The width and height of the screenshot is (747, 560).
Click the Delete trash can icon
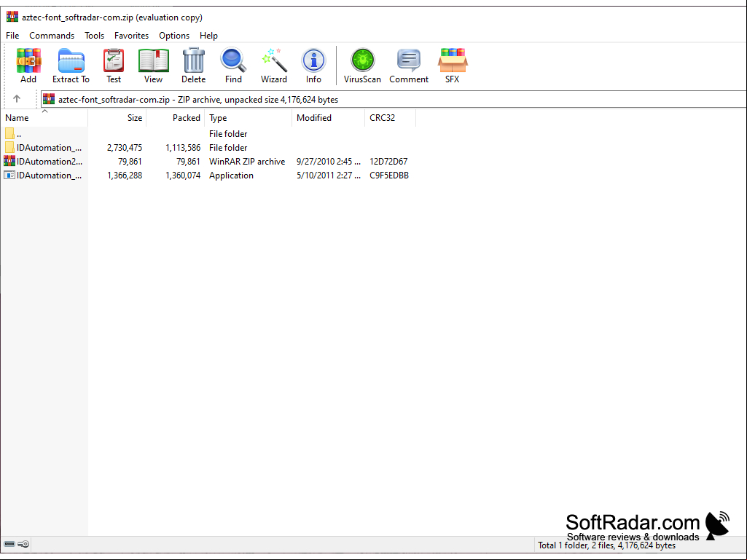[193, 60]
